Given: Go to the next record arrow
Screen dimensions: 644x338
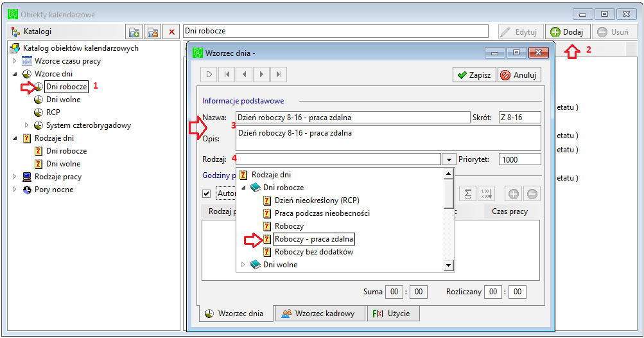Looking at the screenshot, I should [261, 75].
